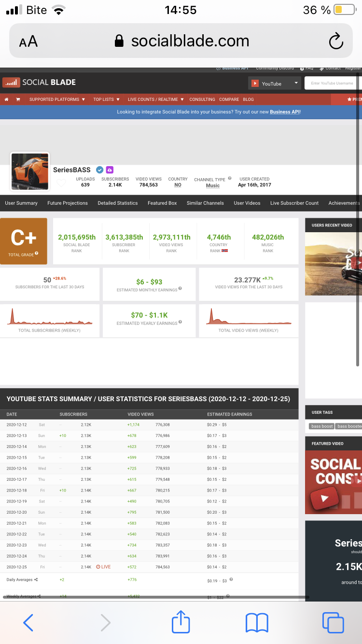
Task: Click the Music channel type link
Action: [213, 185]
